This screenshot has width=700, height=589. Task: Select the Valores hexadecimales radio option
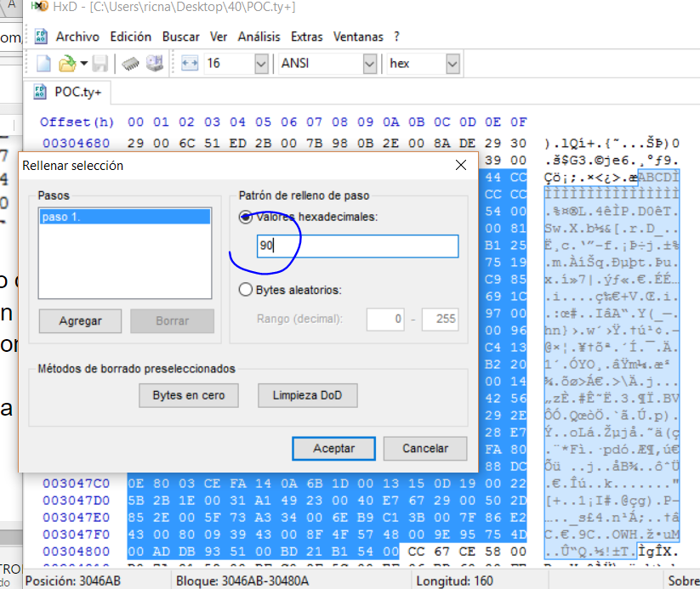(x=246, y=217)
